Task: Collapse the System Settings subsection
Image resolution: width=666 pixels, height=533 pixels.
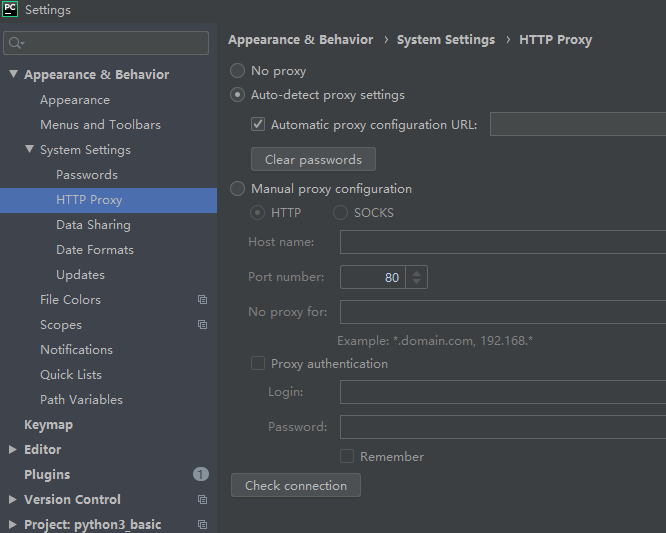Action: [29, 150]
